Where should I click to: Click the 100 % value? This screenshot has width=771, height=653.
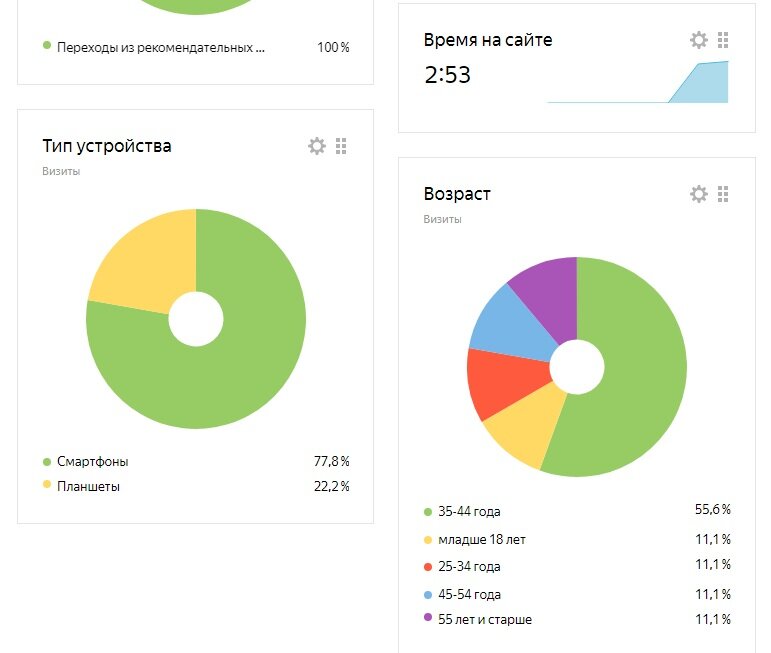click(x=333, y=47)
